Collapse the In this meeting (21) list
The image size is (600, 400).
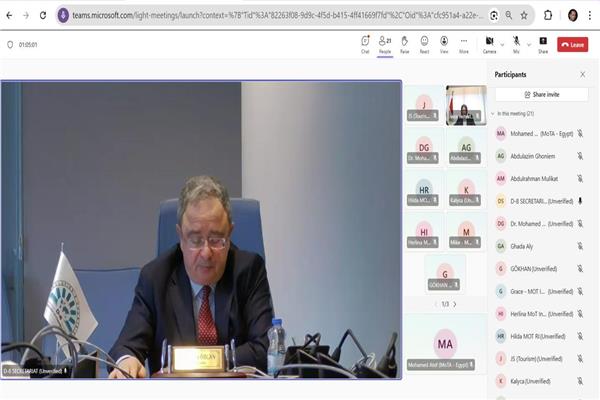[493, 114]
